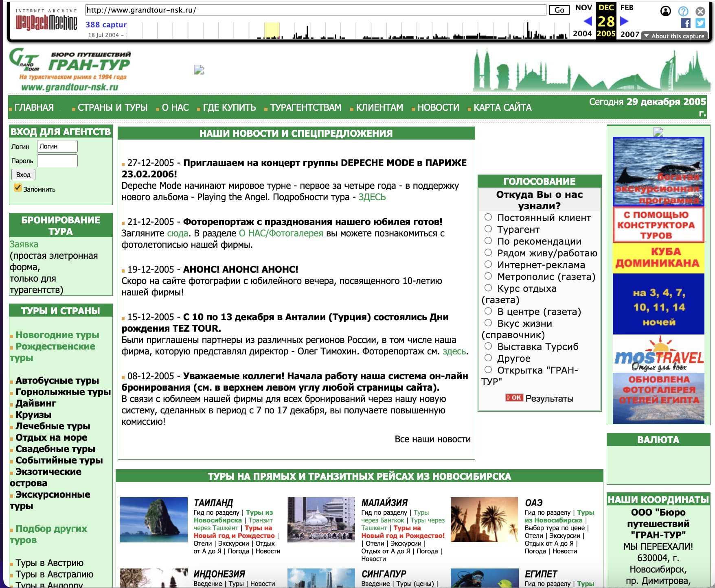Screen dimensions: 715x588
Task: Select the Рядом живу/работаю radio option
Action: (x=488, y=253)
